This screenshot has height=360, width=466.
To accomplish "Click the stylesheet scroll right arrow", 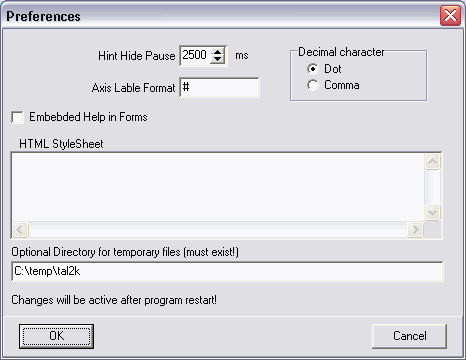I will [x=415, y=229].
